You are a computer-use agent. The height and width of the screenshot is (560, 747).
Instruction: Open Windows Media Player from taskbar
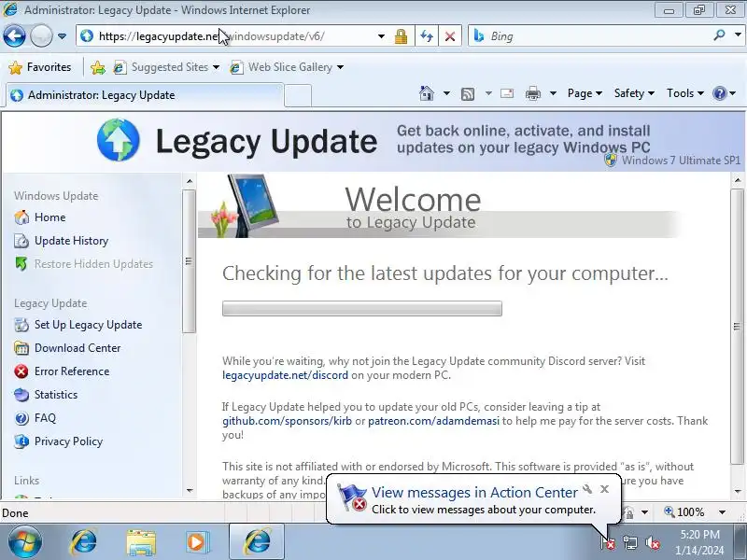[196, 542]
